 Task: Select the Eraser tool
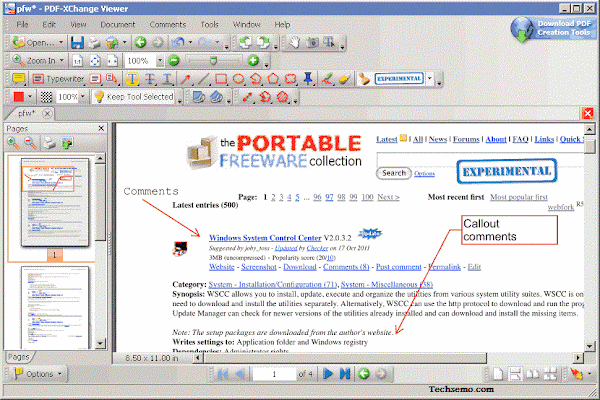tap(344, 79)
